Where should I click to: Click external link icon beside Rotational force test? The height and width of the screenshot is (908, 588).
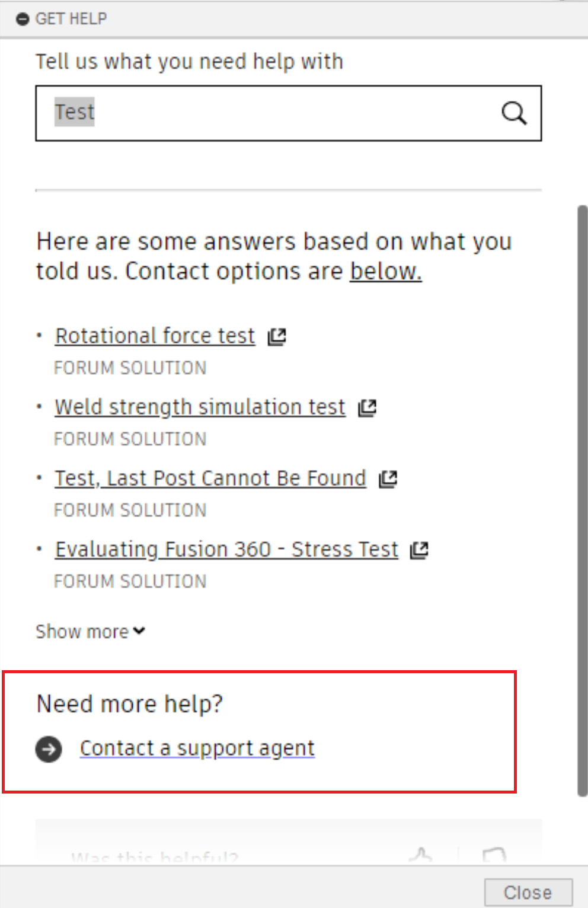277,336
